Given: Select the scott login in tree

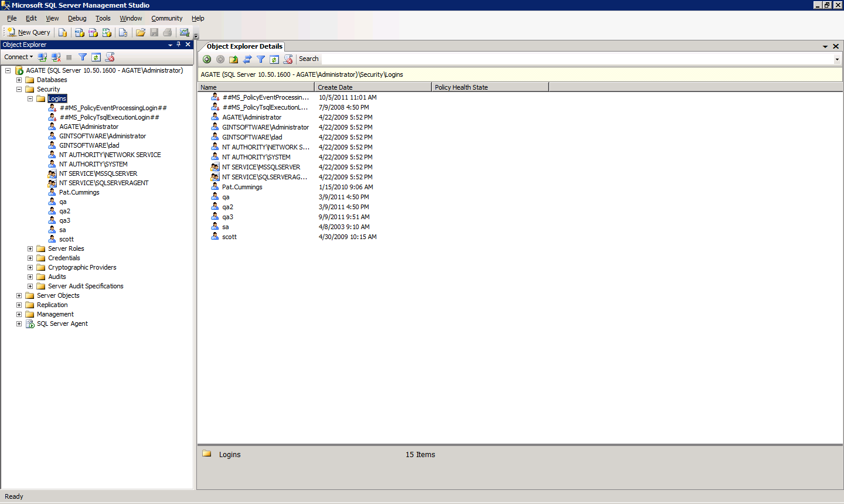Looking at the screenshot, I should [x=66, y=239].
